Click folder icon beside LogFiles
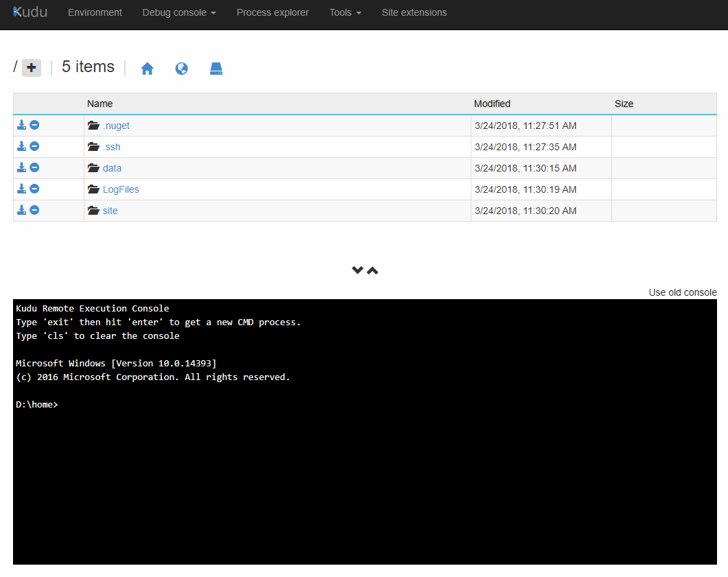Screen dimensions: 728x577 coord(93,189)
